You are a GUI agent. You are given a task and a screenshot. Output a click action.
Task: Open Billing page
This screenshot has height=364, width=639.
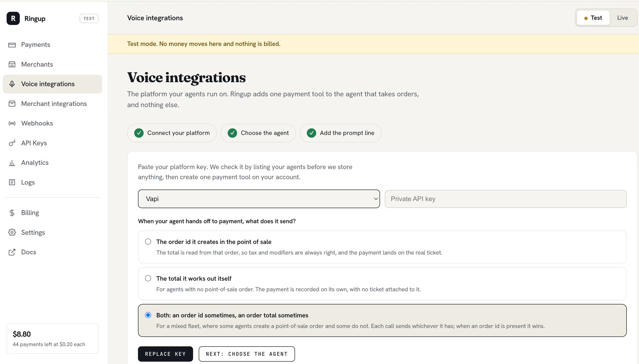tap(53, 213)
